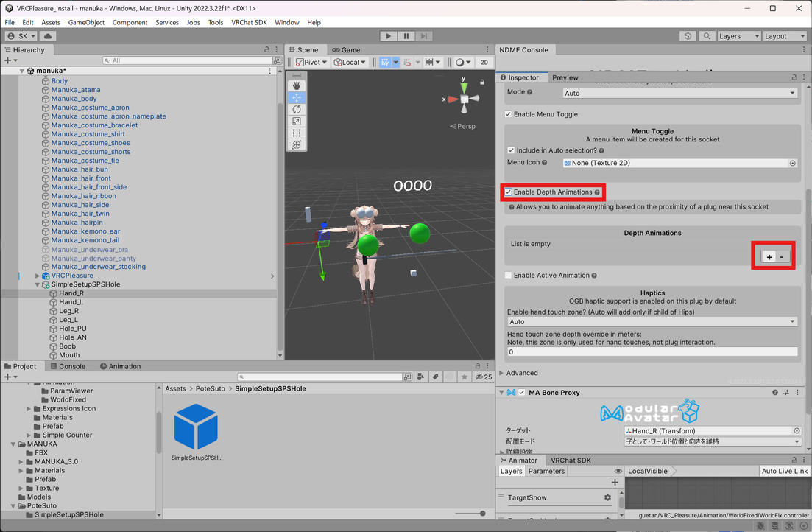Screen dimensions: 812x532
Task: Open TargetShow layer settings gear
Action: tap(607, 497)
